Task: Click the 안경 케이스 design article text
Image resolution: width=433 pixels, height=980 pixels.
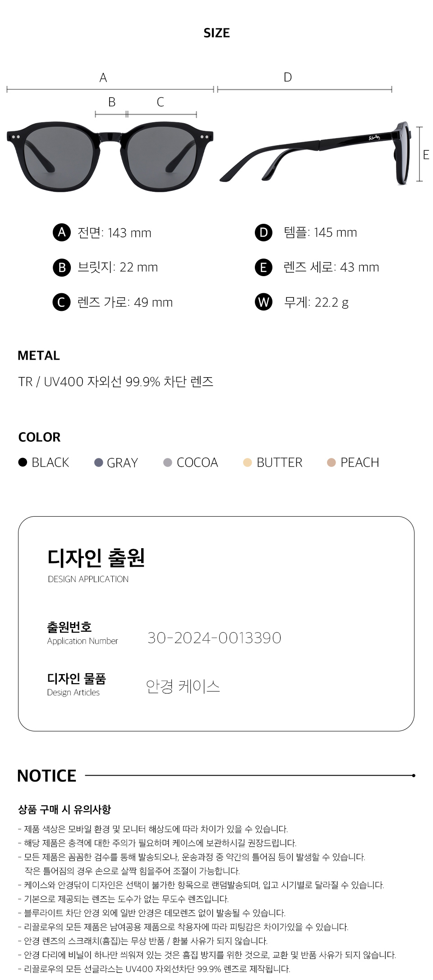Action: (183, 686)
